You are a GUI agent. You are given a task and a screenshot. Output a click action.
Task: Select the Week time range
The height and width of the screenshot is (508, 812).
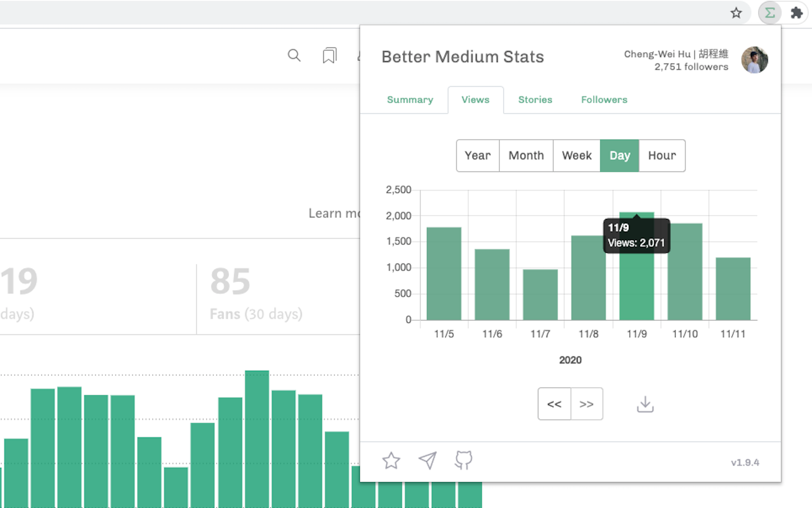[x=577, y=156]
